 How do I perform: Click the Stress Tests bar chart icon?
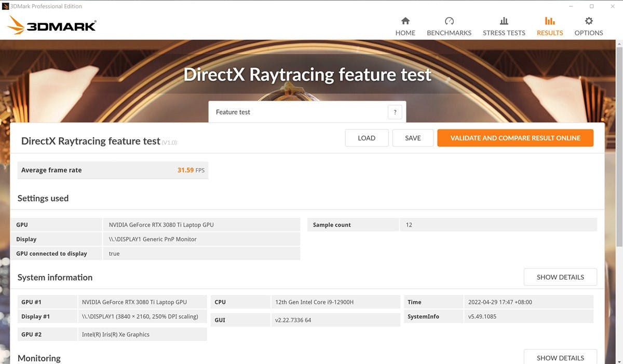pos(504,21)
